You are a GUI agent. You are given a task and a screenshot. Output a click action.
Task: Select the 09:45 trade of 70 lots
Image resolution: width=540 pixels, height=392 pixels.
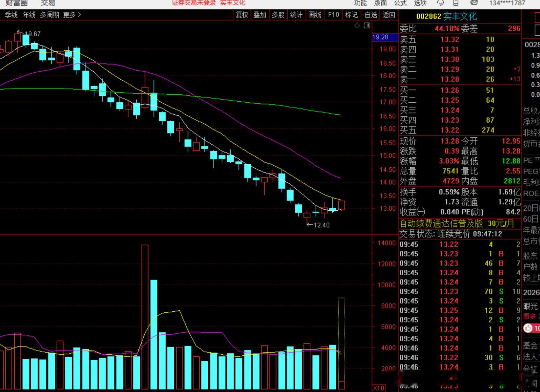click(x=460, y=291)
